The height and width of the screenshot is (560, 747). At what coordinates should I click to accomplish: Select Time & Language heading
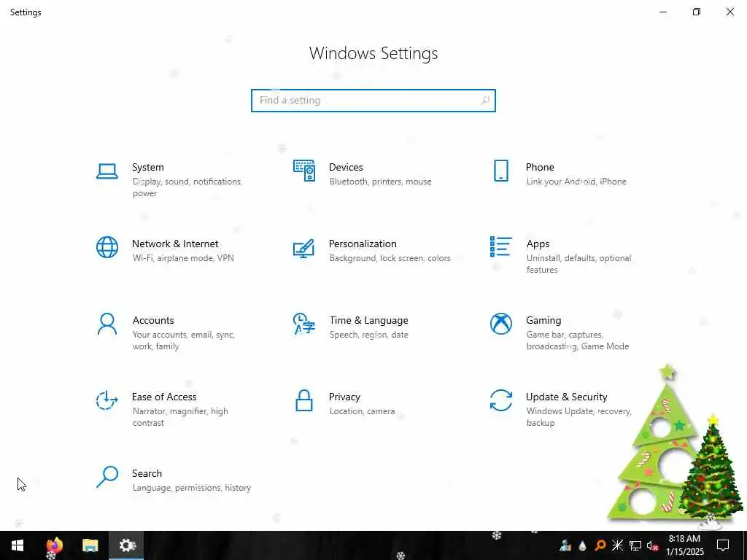(x=368, y=321)
